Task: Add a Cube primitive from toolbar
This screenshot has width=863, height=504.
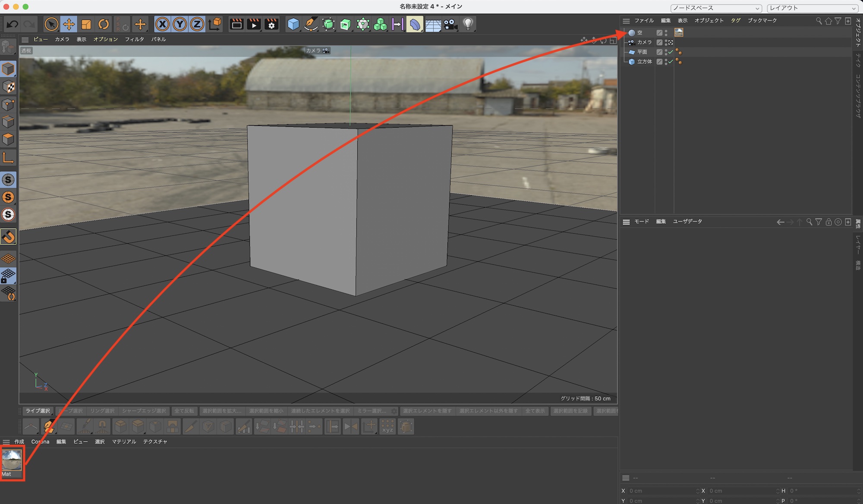Action: [293, 24]
